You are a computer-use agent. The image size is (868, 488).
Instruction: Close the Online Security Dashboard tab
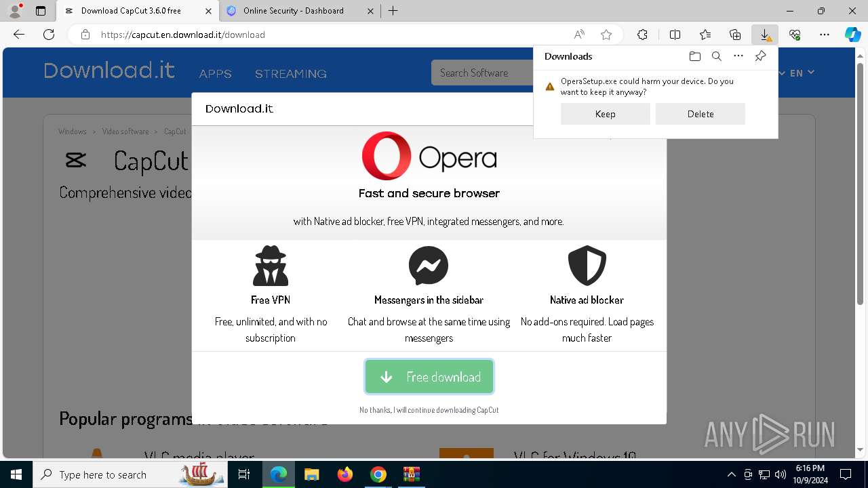pos(370,11)
